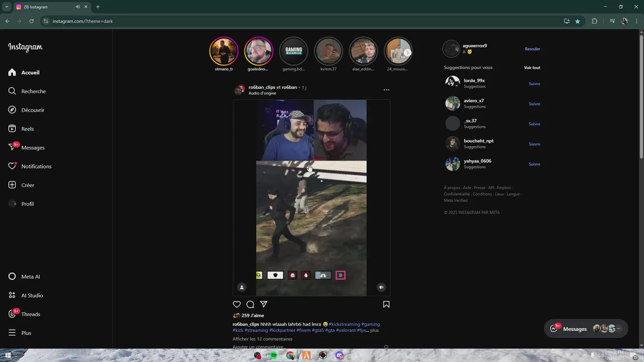Viewport: 644px width, 362px height.
Task: Open comments with speech bubble icon
Action: tap(250, 304)
